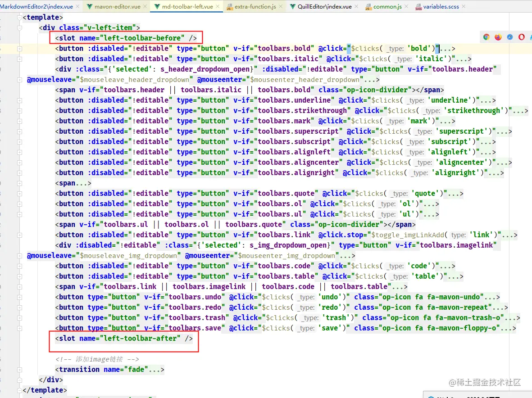Switch to the MarkdownEditor2\index.vue tab
The height and width of the screenshot is (398, 532).
pos(36,6)
